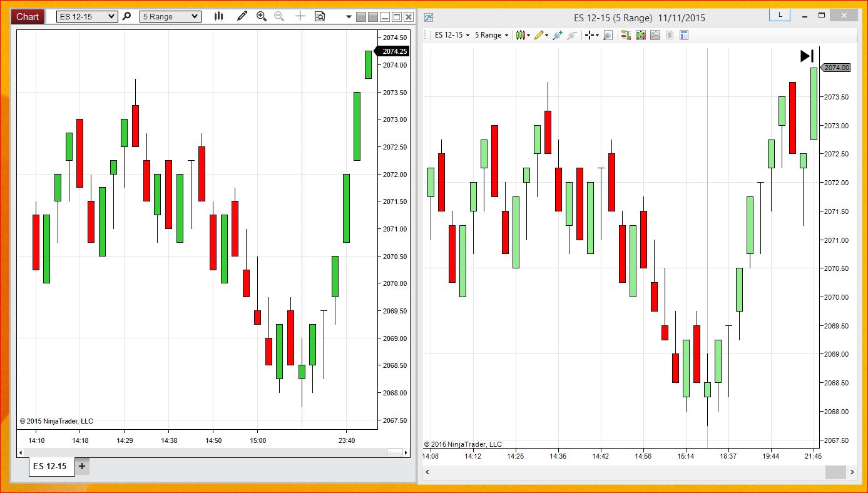Click the 14:35 time label on right chart
The width and height of the screenshot is (868, 493).
(x=558, y=457)
